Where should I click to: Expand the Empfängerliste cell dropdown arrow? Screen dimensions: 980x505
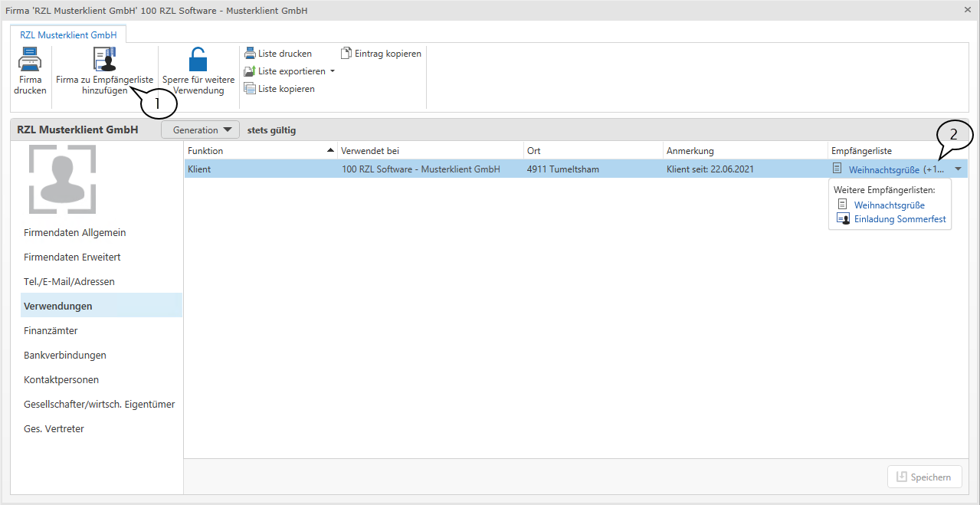pyautogui.click(x=958, y=169)
